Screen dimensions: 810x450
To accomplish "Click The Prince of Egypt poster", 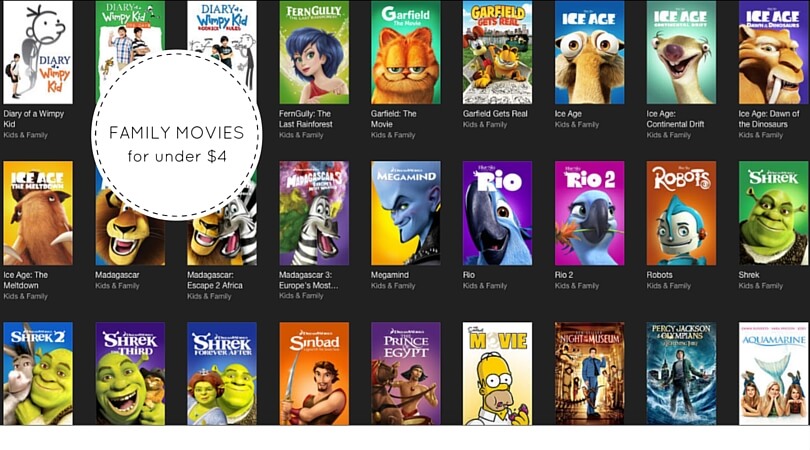I will point(406,374).
